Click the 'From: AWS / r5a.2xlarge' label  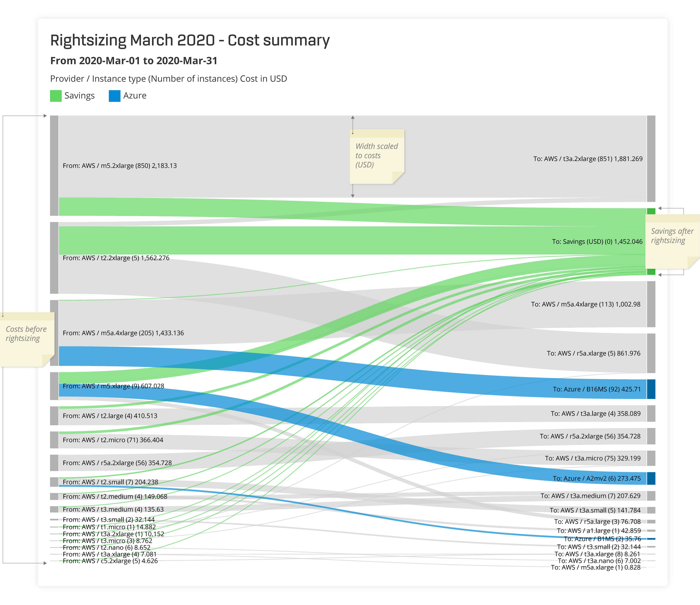(117, 463)
